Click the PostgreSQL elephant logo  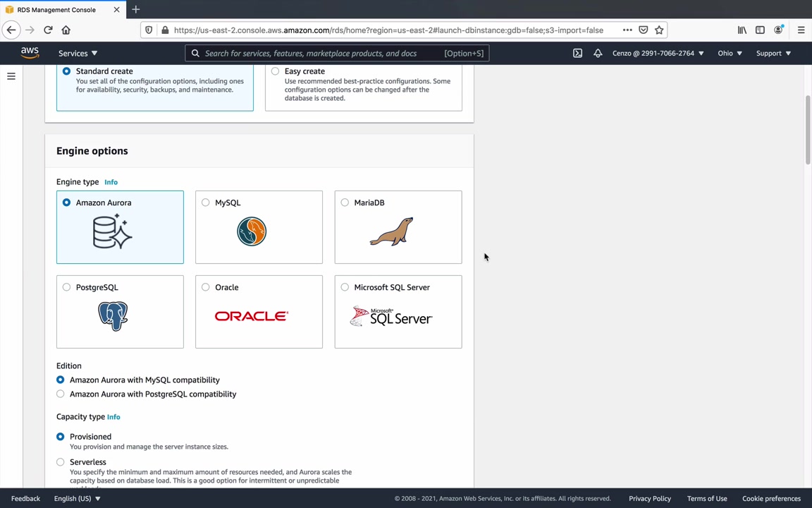click(113, 316)
